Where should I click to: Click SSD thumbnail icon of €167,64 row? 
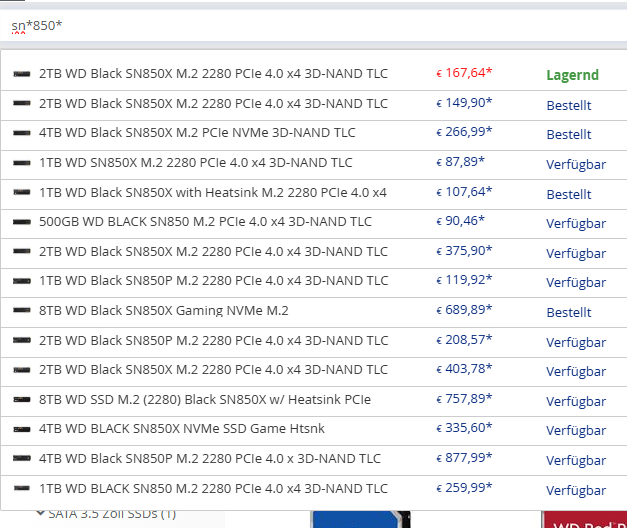(x=22, y=74)
